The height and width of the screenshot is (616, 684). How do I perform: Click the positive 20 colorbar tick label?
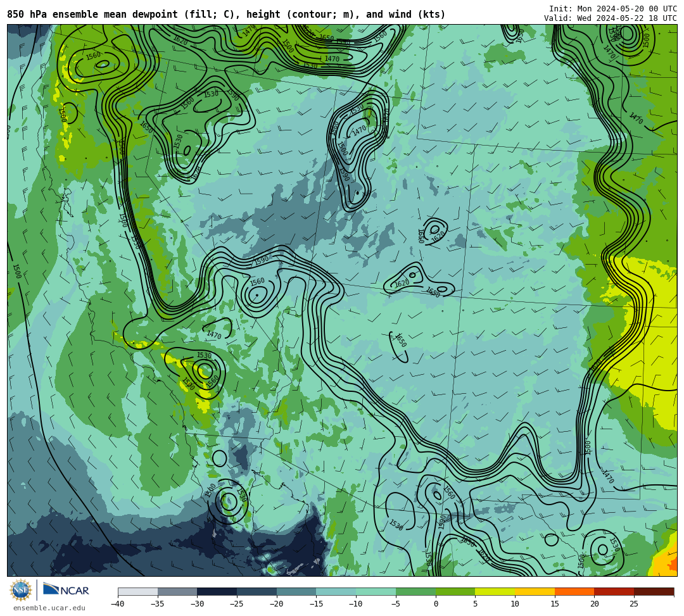tap(594, 604)
